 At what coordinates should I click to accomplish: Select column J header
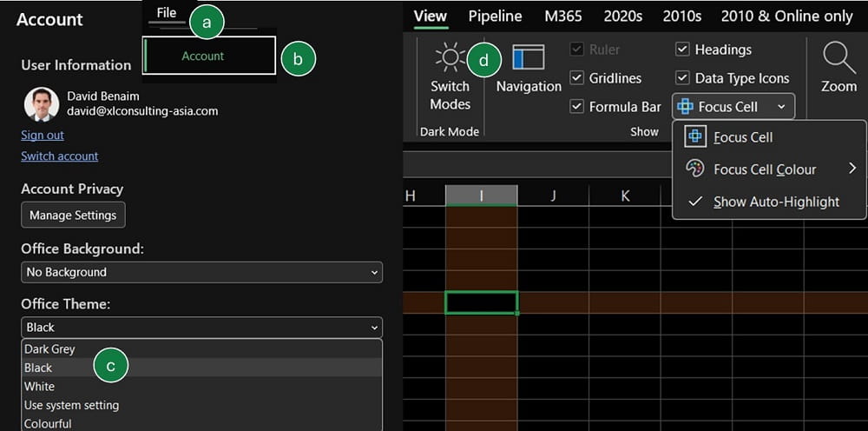pos(553,195)
